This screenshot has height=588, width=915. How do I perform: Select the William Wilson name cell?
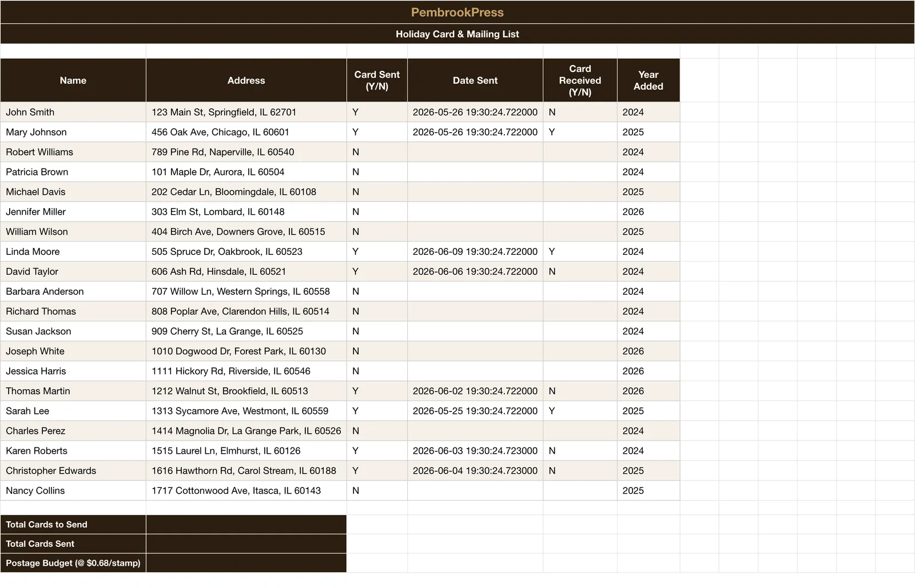(x=73, y=231)
